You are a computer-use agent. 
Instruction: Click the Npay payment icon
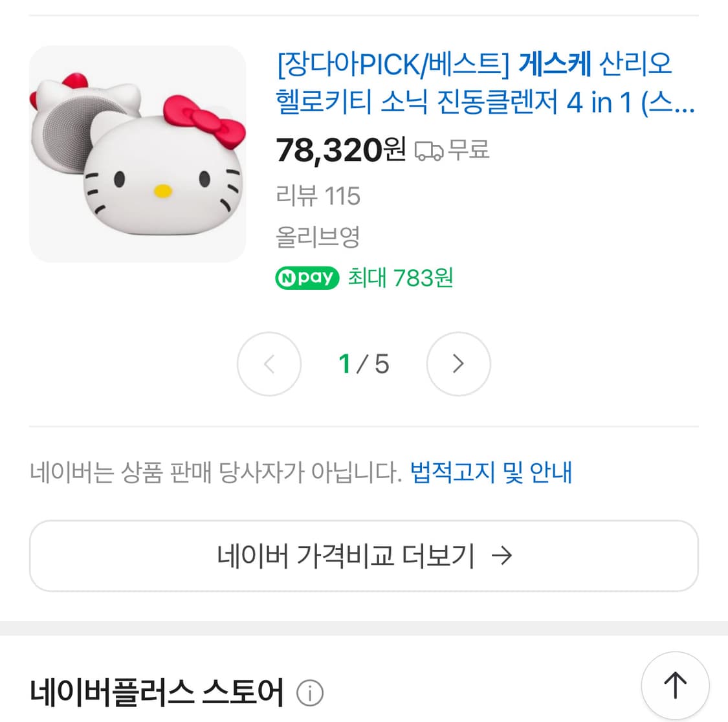[307, 278]
